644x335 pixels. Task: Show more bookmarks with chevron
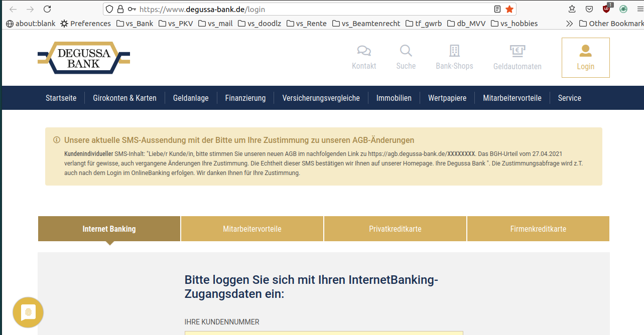[x=569, y=24]
